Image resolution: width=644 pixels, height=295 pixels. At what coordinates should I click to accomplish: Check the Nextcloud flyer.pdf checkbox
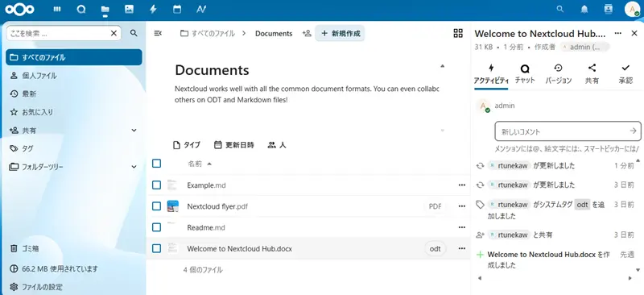pos(156,206)
